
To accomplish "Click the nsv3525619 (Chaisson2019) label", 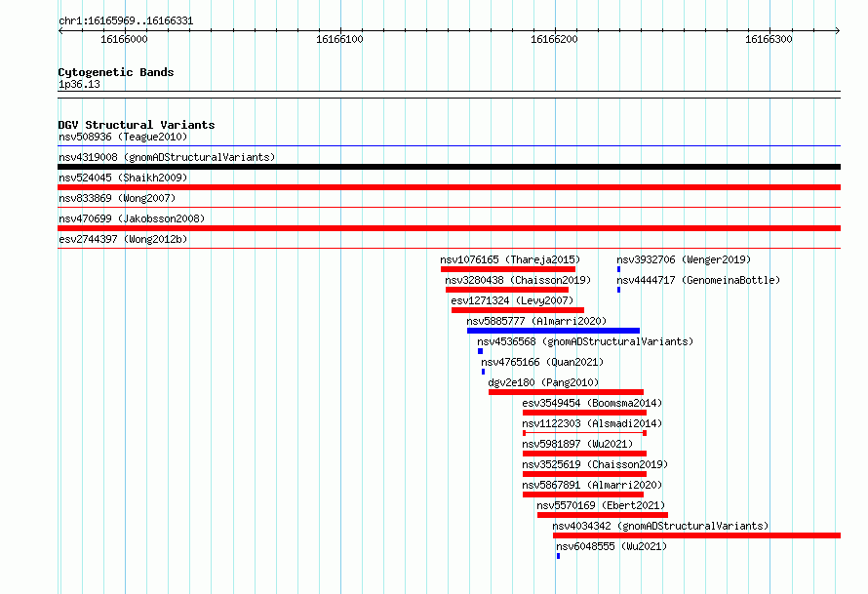I will [x=595, y=464].
